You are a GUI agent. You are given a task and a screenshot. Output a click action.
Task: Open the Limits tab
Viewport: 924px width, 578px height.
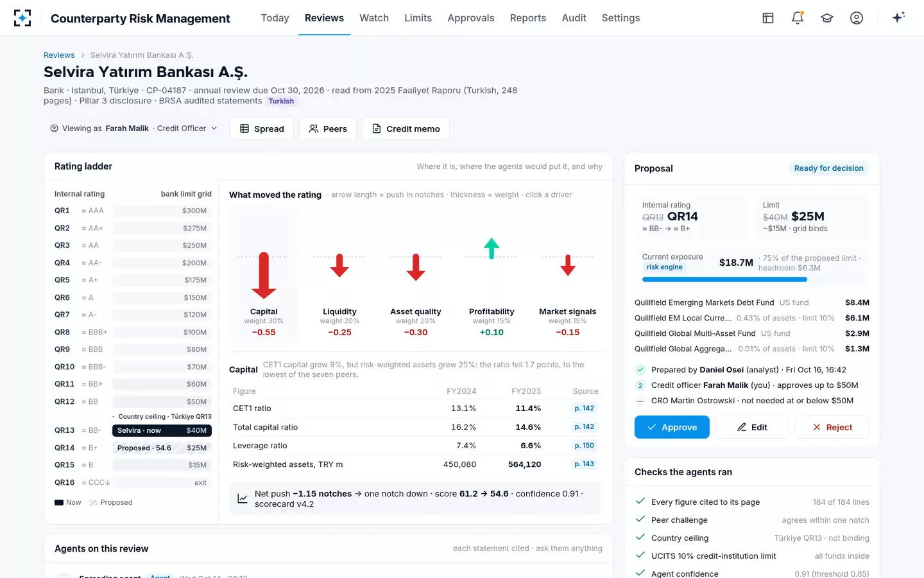tap(418, 18)
